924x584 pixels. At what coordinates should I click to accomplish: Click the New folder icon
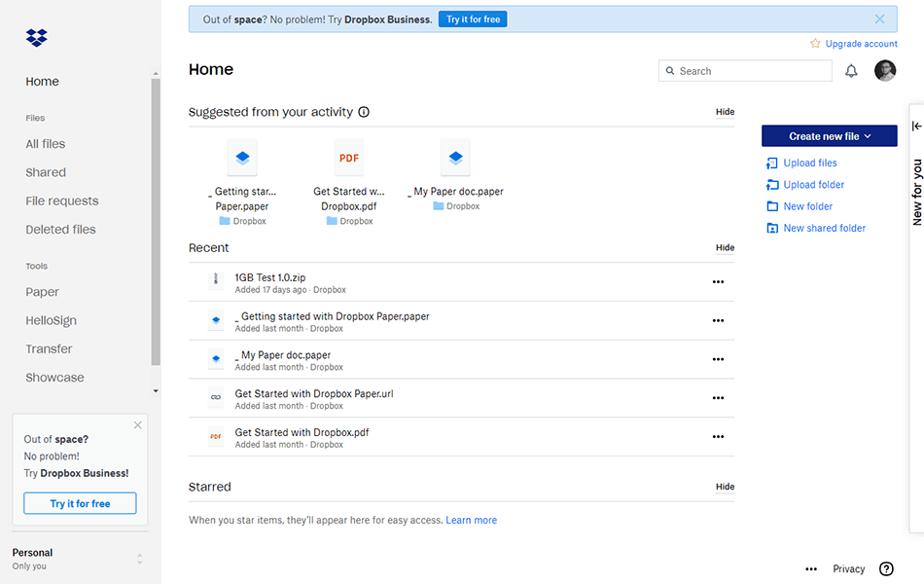772,206
